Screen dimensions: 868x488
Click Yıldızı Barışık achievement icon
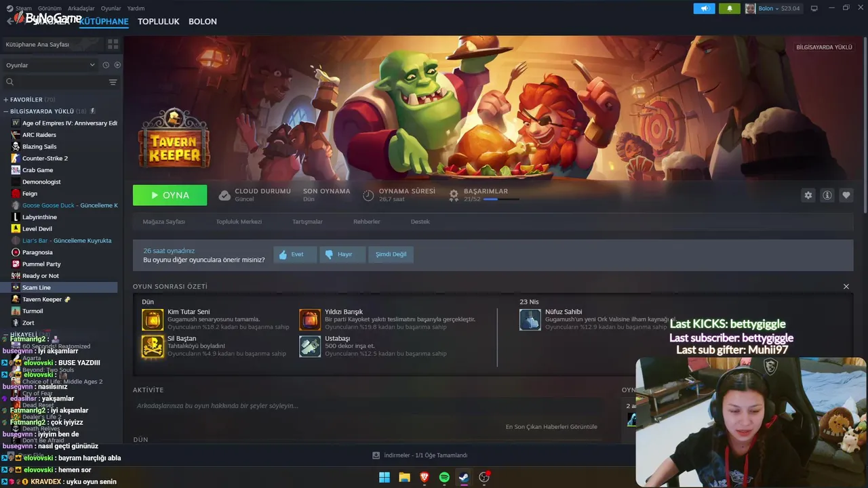[310, 320]
